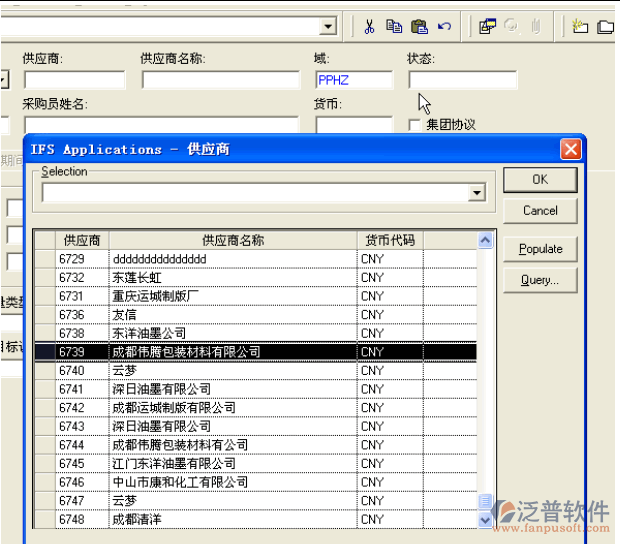Click the 货币 input field
Image resolution: width=620 pixels, height=544 pixels.
pos(354,125)
